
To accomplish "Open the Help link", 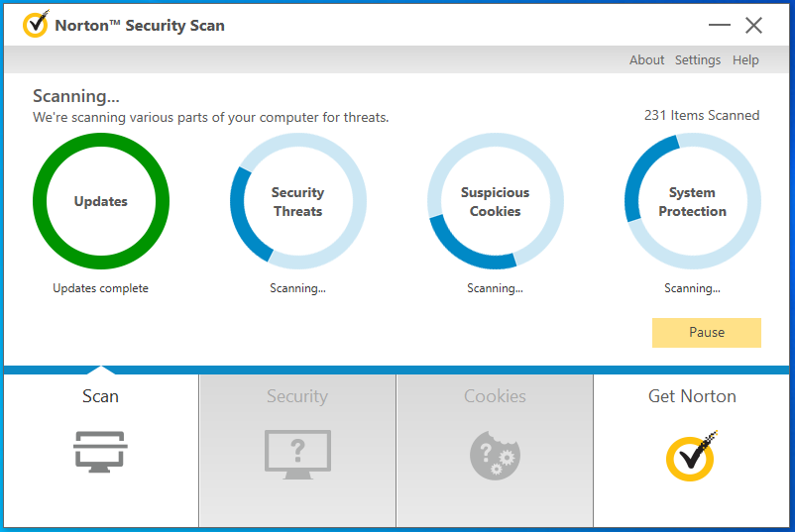I will (745, 60).
